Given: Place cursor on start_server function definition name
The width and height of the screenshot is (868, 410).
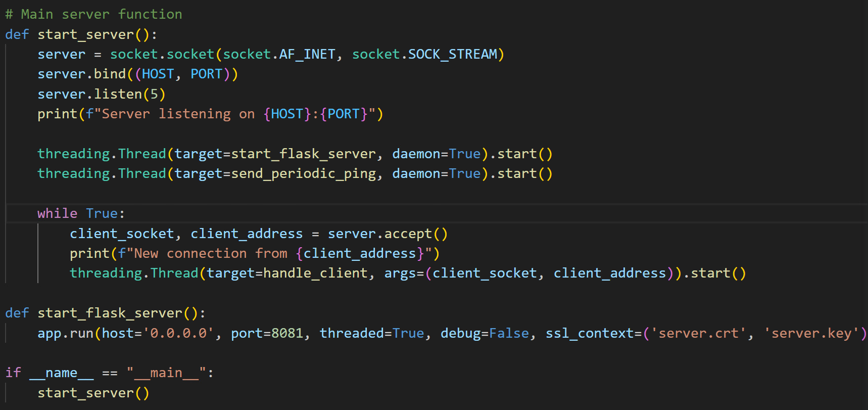Looking at the screenshot, I should 85,34.
